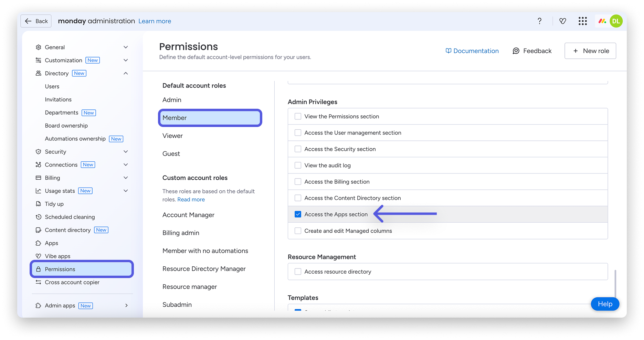
Task: Click the Help button
Action: (x=605, y=304)
